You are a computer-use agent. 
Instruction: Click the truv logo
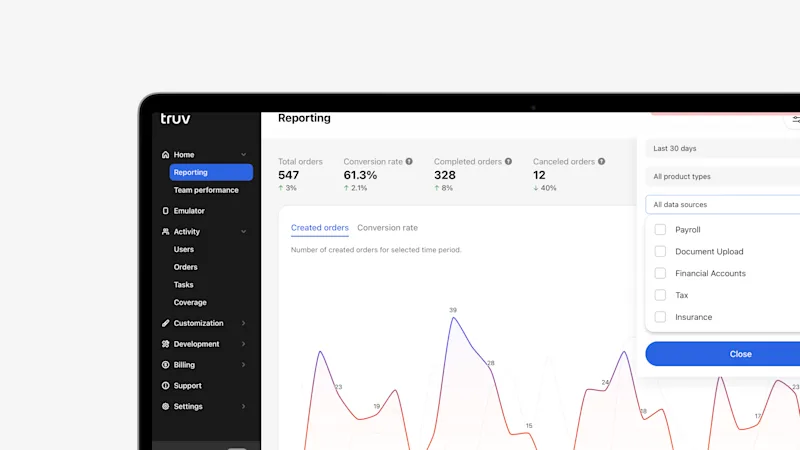click(175, 119)
